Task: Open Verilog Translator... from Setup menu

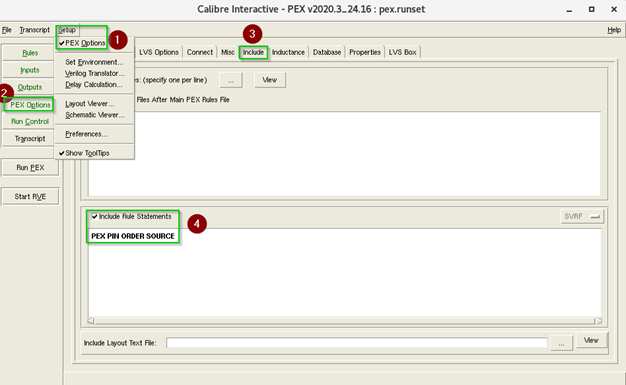Action: point(95,73)
